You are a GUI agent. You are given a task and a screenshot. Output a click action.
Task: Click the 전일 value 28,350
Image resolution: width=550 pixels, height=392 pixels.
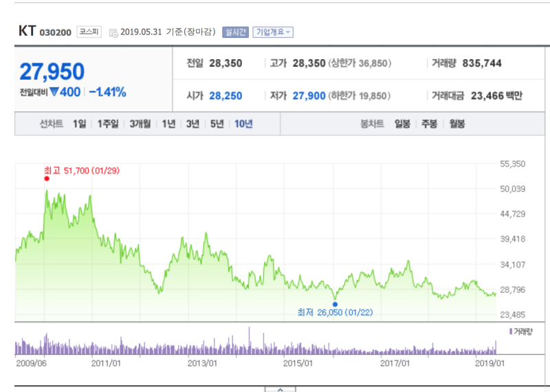tap(225, 63)
